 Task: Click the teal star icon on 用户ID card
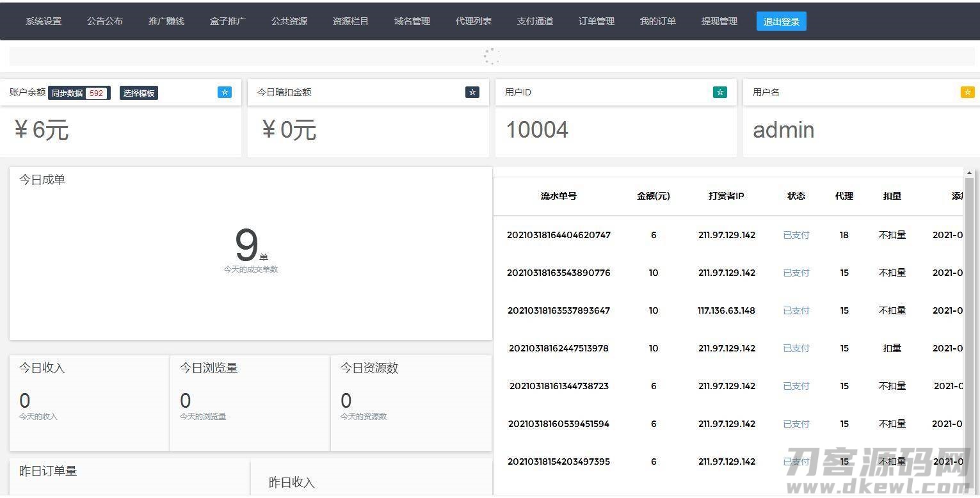coord(719,92)
